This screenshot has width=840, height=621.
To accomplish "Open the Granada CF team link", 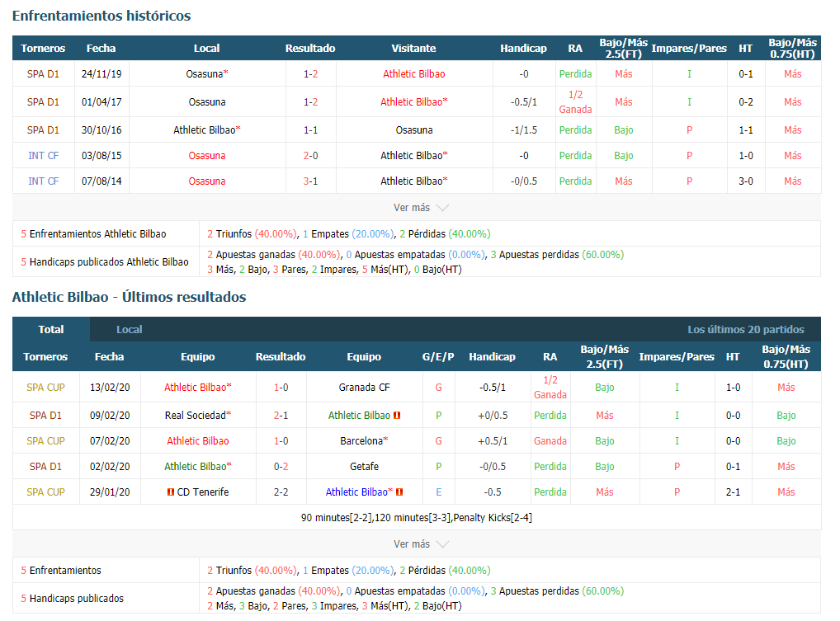I will [x=364, y=388].
